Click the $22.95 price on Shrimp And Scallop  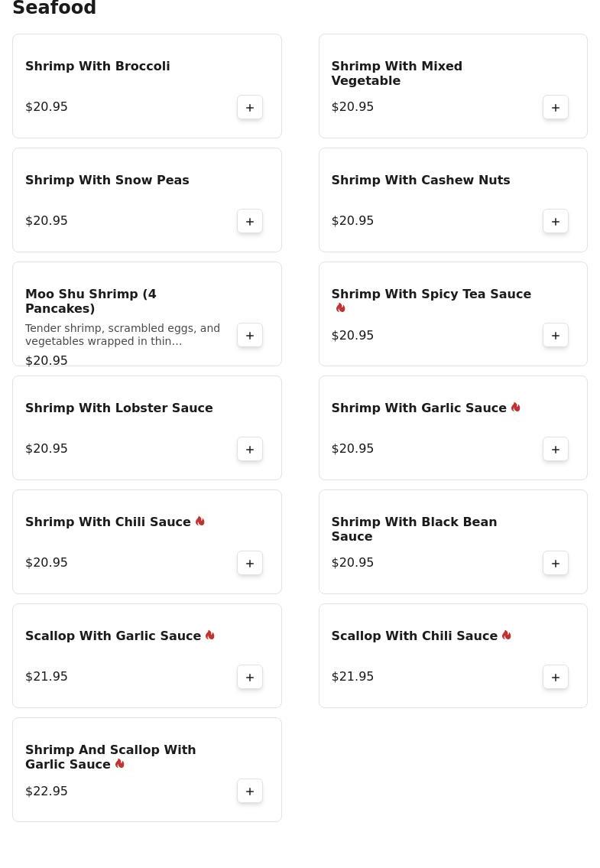(x=47, y=792)
